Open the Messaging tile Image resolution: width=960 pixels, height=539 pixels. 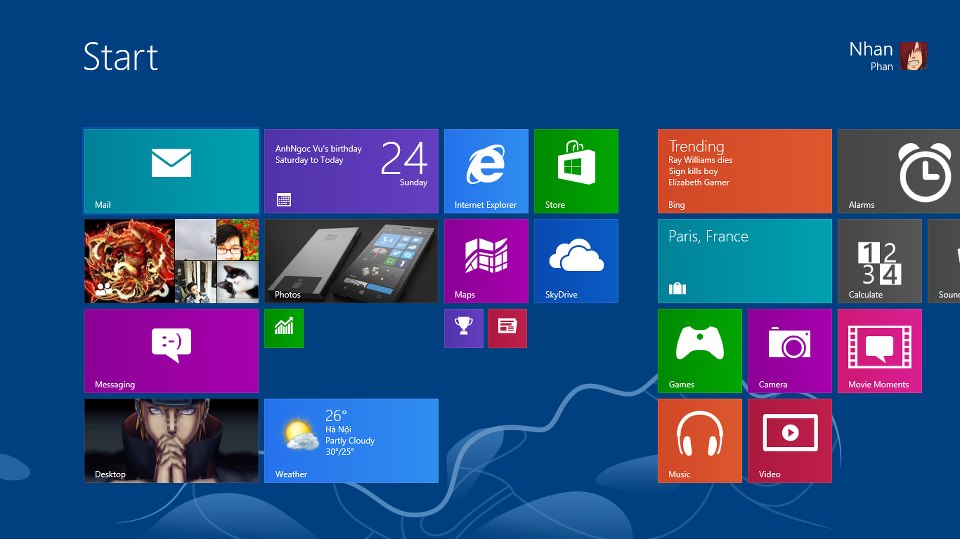[171, 351]
